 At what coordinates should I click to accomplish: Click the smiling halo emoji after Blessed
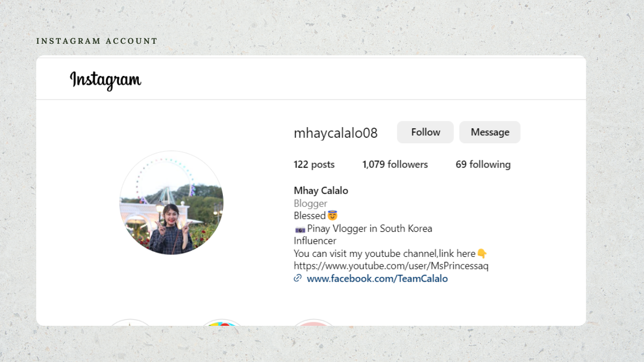[333, 216]
